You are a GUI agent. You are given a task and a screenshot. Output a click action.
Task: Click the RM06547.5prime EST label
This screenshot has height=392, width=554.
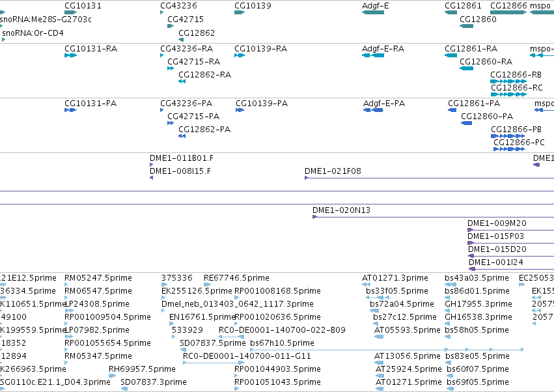click(x=98, y=291)
